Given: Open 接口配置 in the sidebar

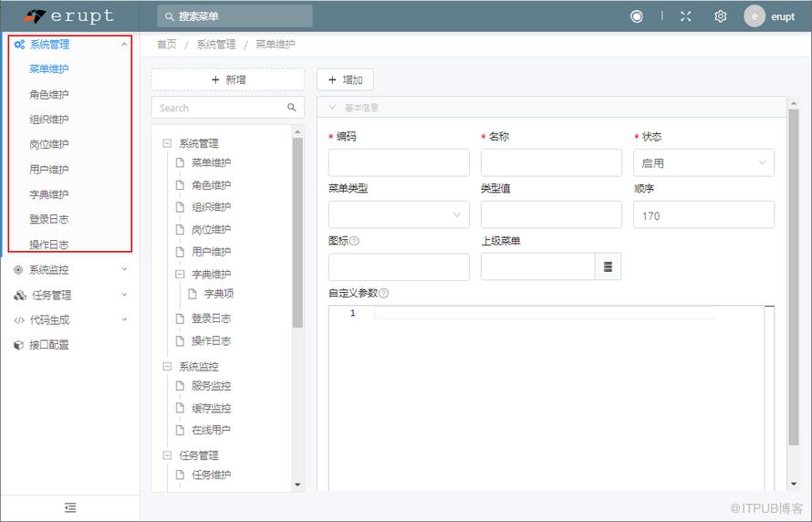Looking at the screenshot, I should point(48,345).
